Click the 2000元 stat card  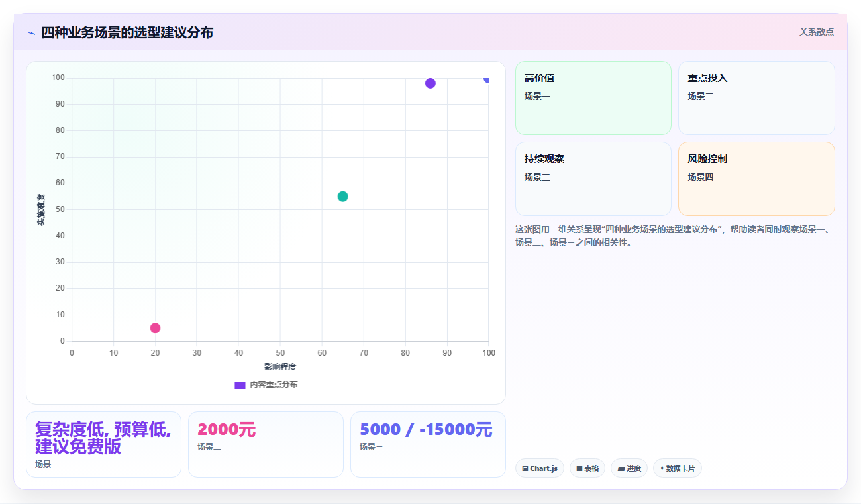(266, 444)
